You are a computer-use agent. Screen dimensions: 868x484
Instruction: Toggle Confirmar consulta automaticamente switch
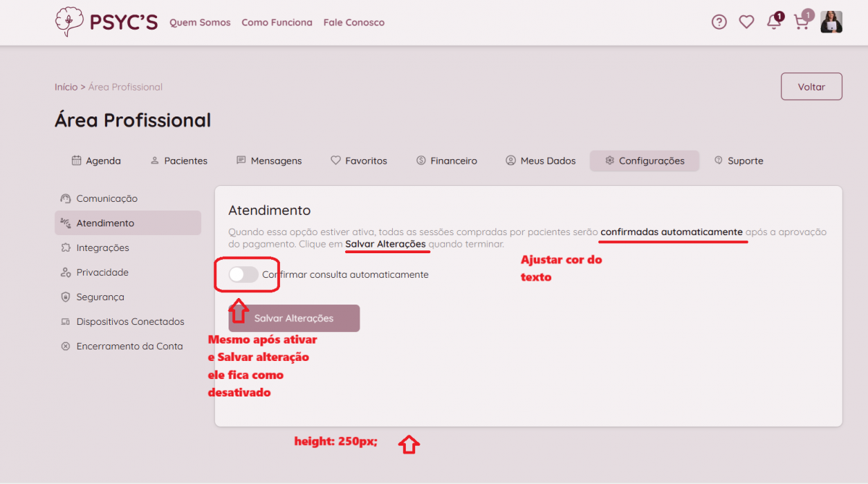point(243,275)
